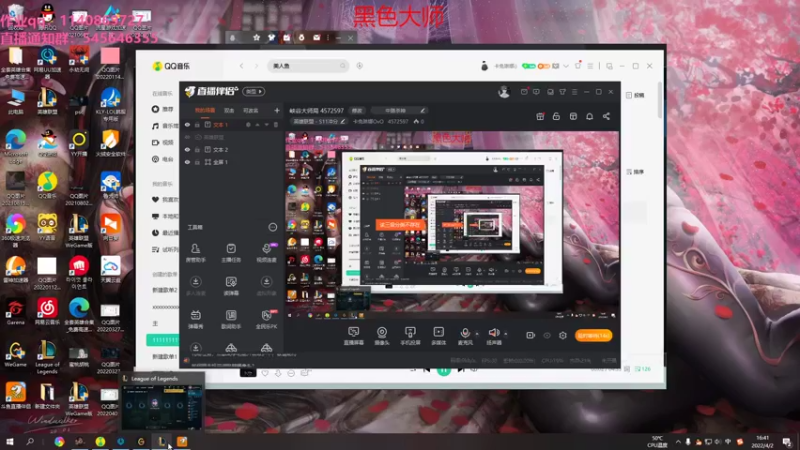
Task: Open stream settings gear in 直播伴侣
Action: [x=563, y=335]
